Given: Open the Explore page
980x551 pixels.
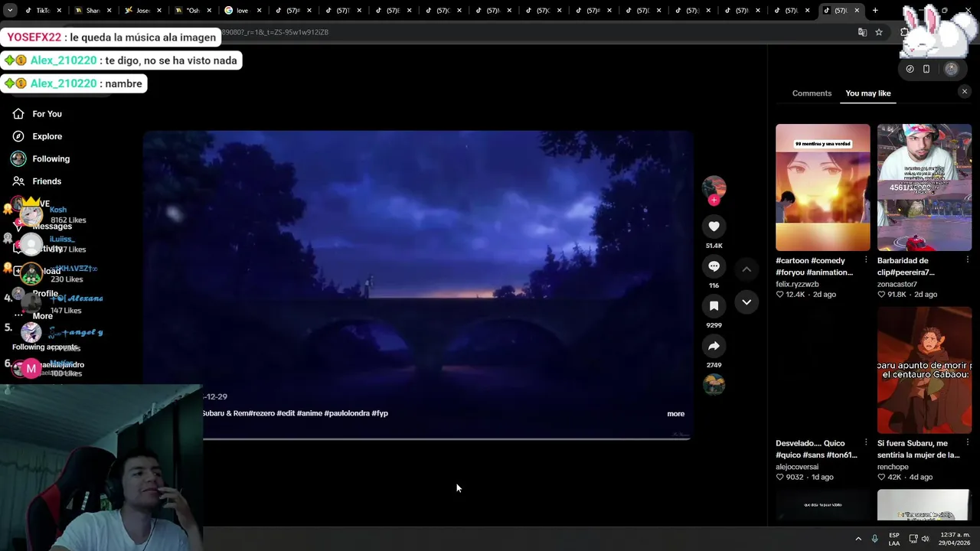Looking at the screenshot, I should (x=47, y=136).
